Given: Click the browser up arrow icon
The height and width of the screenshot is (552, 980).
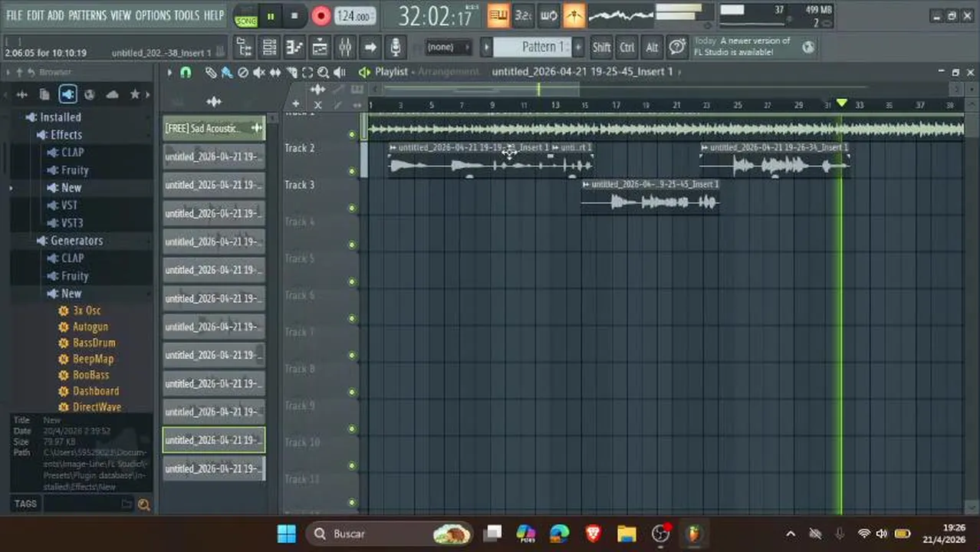Looking at the screenshot, I should coord(20,72).
